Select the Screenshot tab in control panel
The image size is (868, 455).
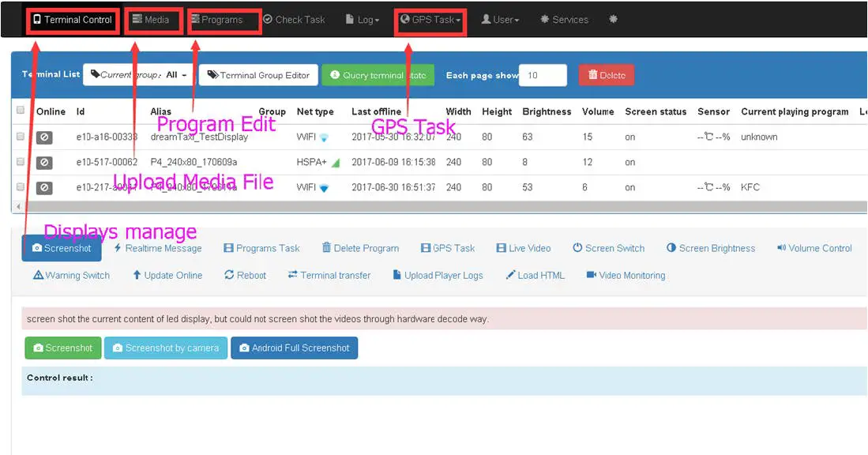(62, 248)
